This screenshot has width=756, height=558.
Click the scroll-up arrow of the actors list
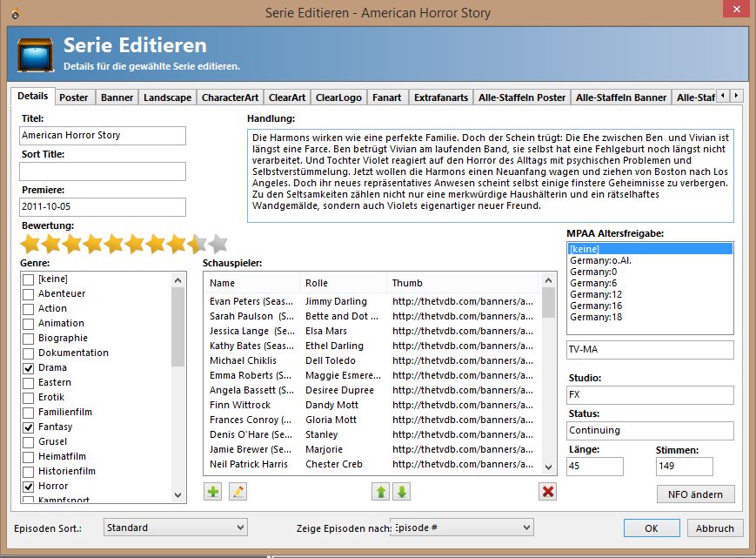[x=548, y=280]
